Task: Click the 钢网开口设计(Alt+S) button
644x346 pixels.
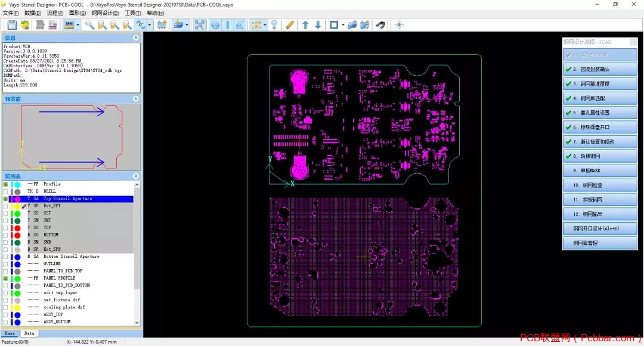Action: pyautogui.click(x=600, y=229)
